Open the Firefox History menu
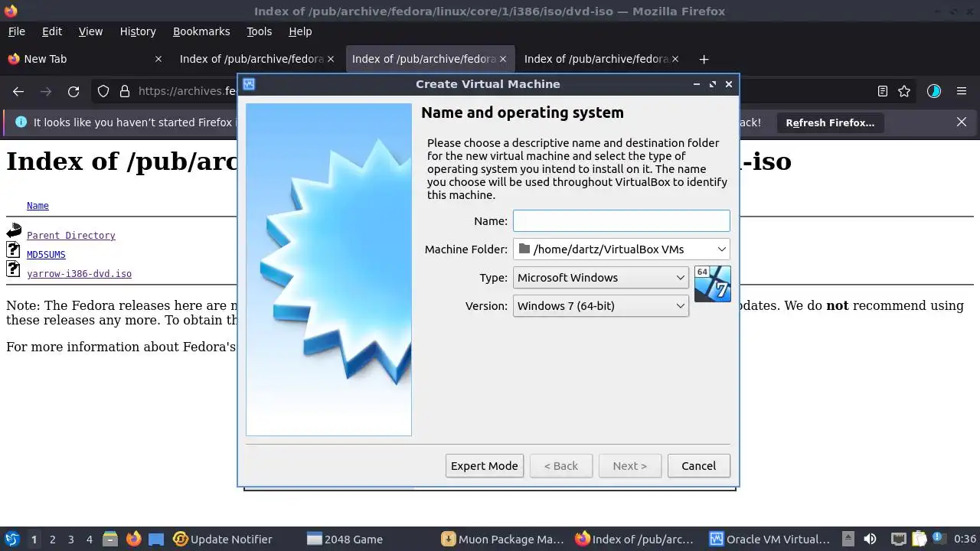This screenshot has height=551, width=980. coord(138,31)
